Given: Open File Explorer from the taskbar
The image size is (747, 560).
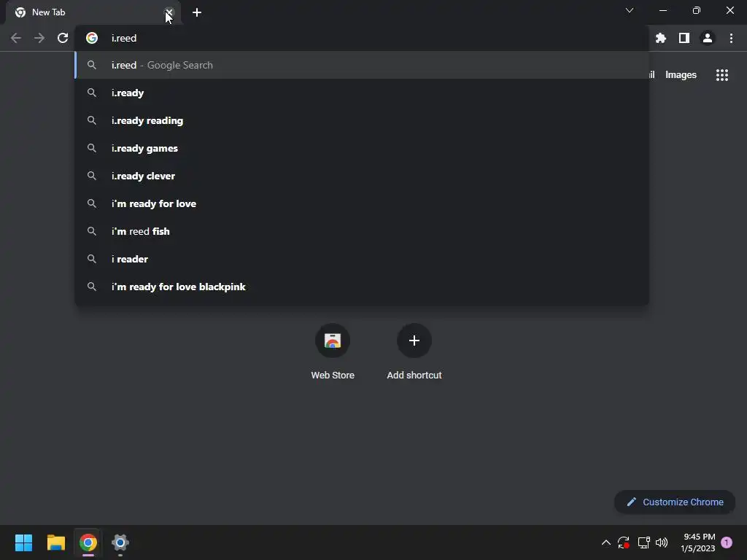Looking at the screenshot, I should [x=55, y=542].
